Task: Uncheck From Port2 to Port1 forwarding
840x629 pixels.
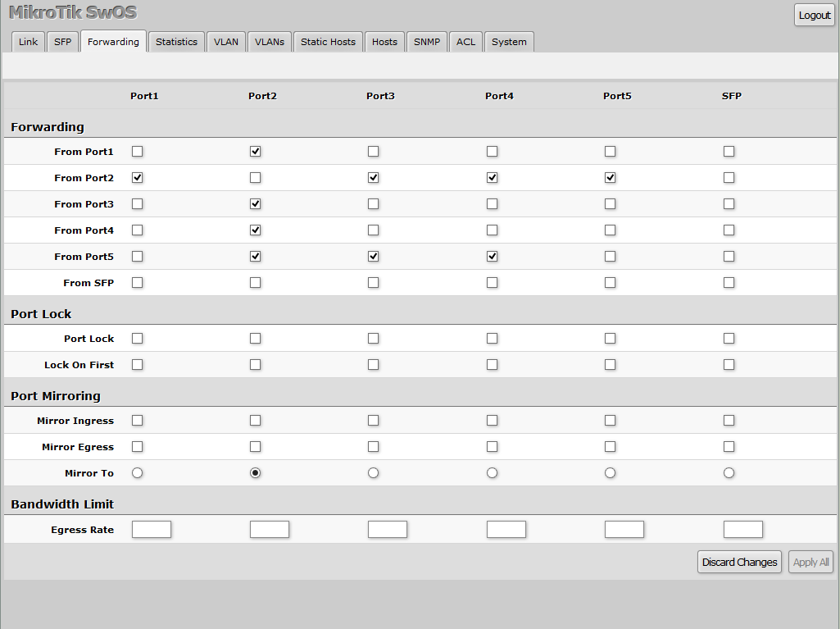Action: 137,177
